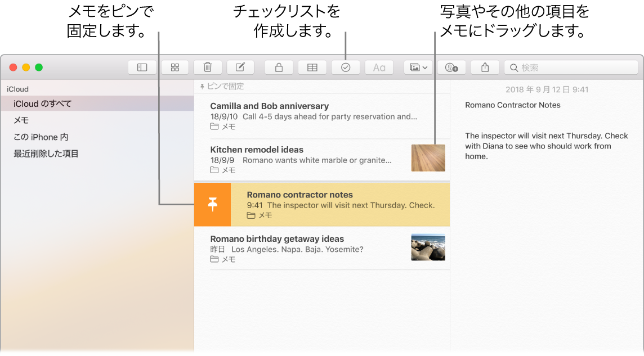Click the orange pin button
The image size is (644, 356).
coord(212,204)
